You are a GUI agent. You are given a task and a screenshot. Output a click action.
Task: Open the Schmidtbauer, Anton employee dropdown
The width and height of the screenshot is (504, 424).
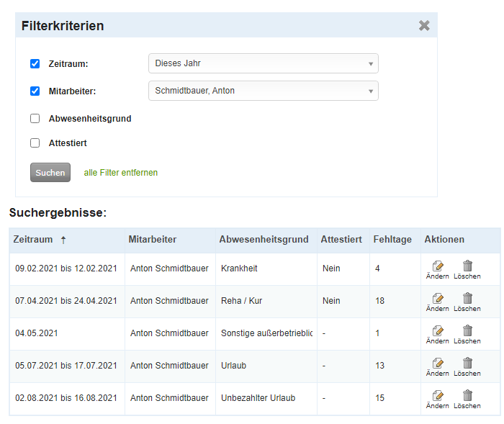(264, 91)
